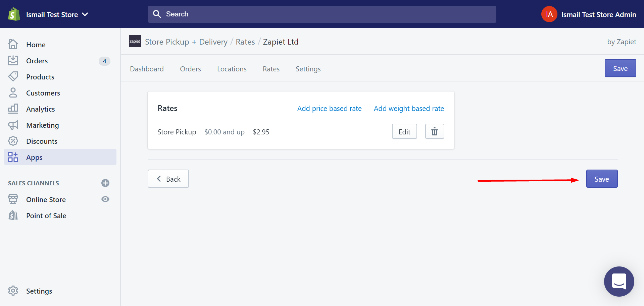Add a sales channel plus icon

pyautogui.click(x=105, y=183)
